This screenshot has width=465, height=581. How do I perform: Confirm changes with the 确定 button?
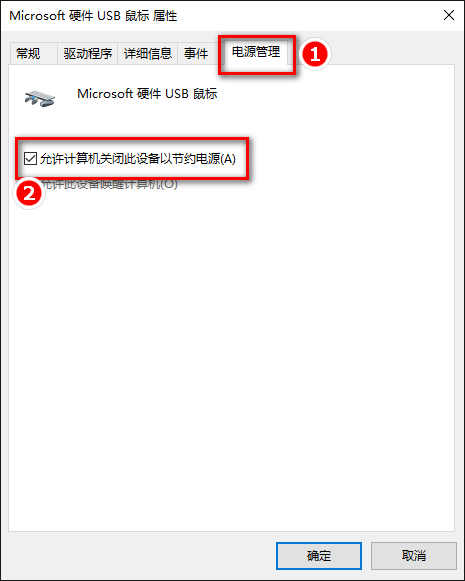coord(319,555)
